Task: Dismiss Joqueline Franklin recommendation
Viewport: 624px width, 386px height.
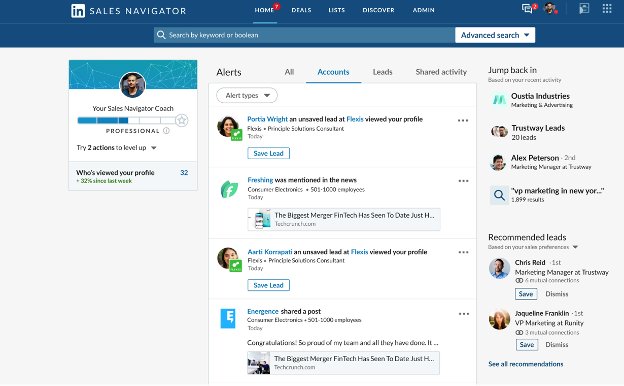Action: pyautogui.click(x=557, y=345)
